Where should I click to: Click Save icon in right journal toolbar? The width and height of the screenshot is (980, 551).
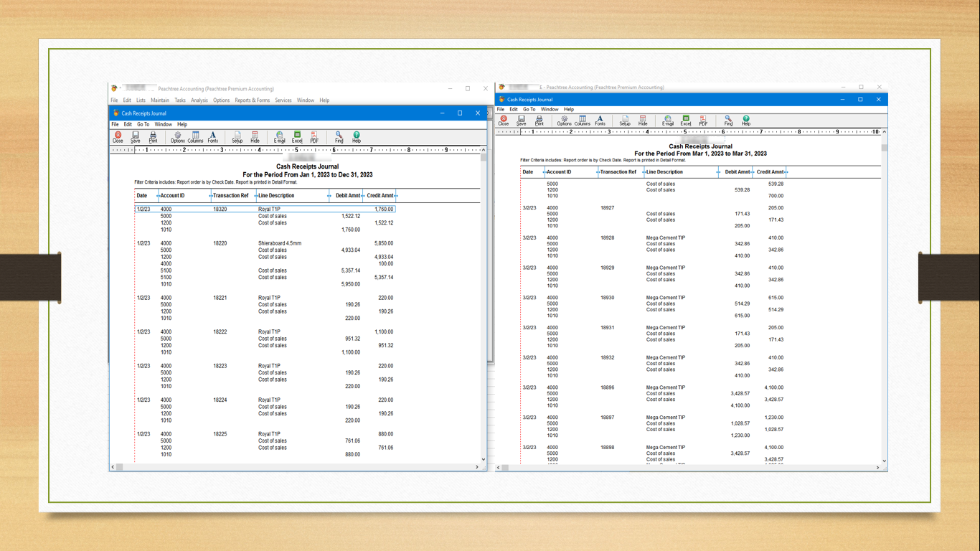[522, 120]
